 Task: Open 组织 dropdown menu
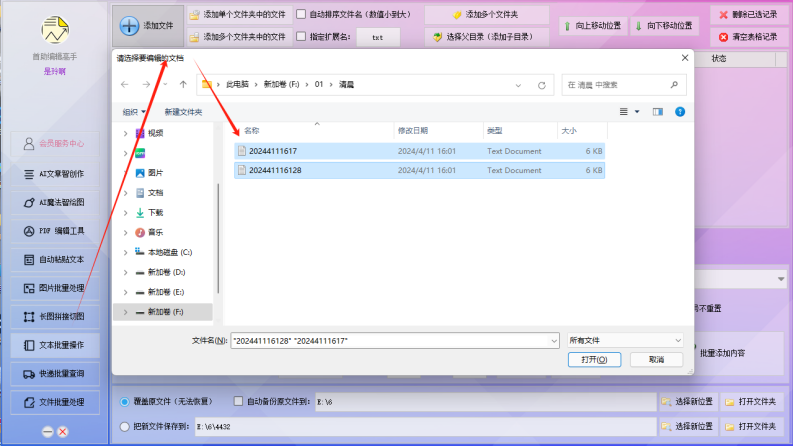point(134,112)
